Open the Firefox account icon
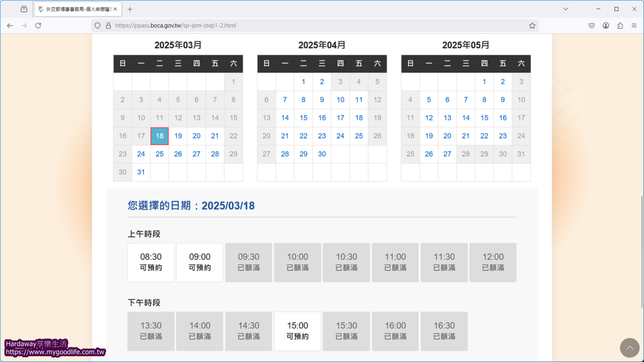This screenshot has width=644, height=362. pos(606,25)
